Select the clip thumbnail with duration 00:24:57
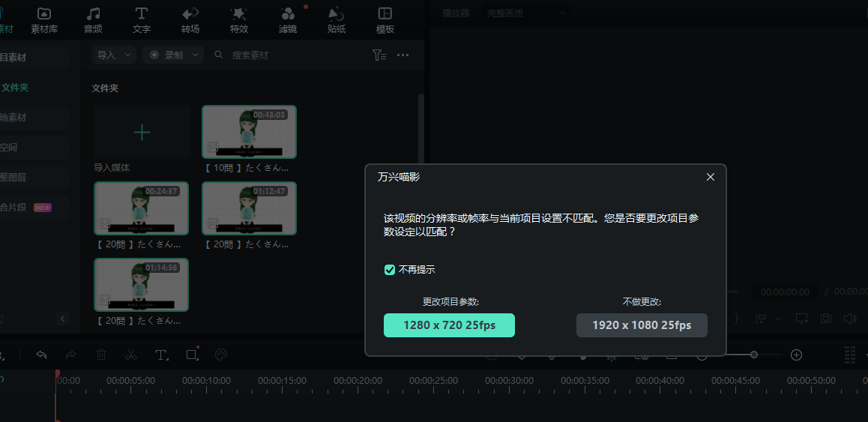The width and height of the screenshot is (868, 422). click(141, 208)
